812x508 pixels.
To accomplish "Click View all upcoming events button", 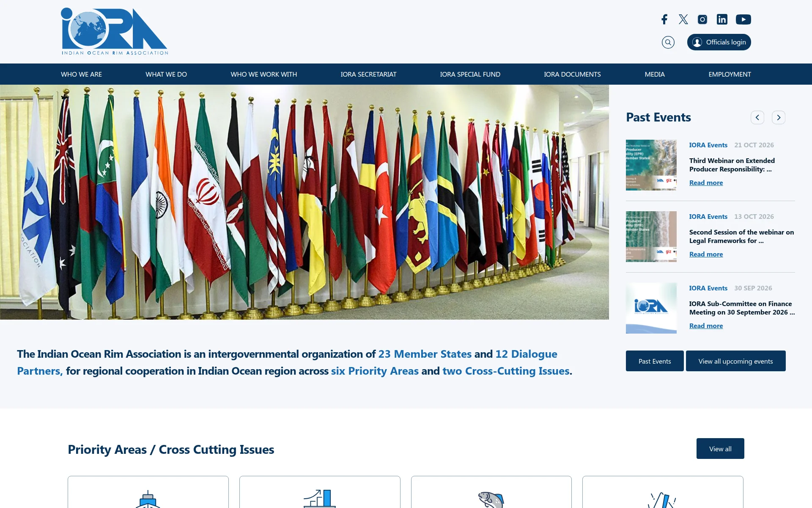I will [x=735, y=361].
